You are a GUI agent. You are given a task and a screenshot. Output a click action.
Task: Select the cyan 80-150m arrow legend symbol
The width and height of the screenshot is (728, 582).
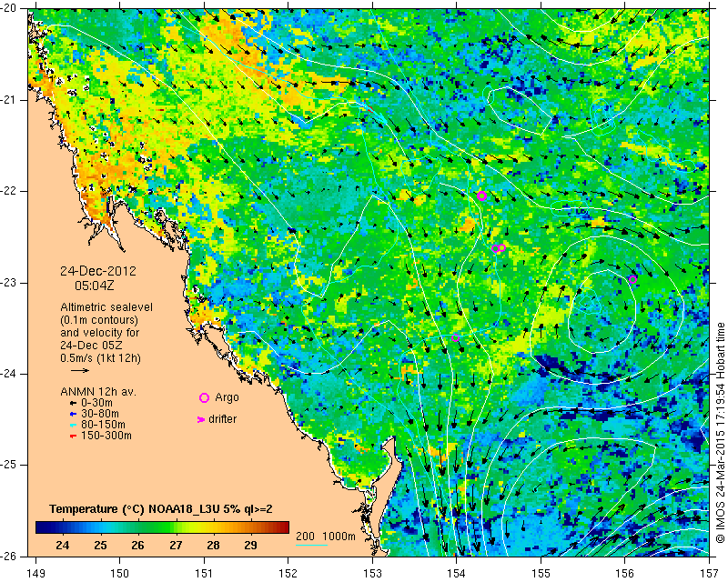point(73,425)
